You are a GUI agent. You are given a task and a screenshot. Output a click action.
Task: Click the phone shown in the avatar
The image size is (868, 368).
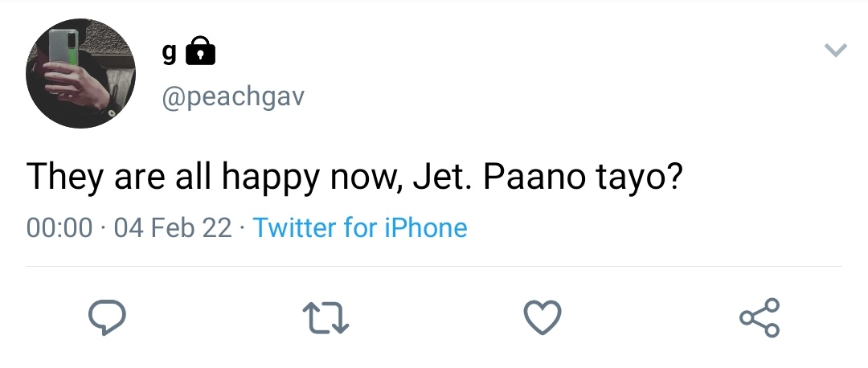[63, 49]
